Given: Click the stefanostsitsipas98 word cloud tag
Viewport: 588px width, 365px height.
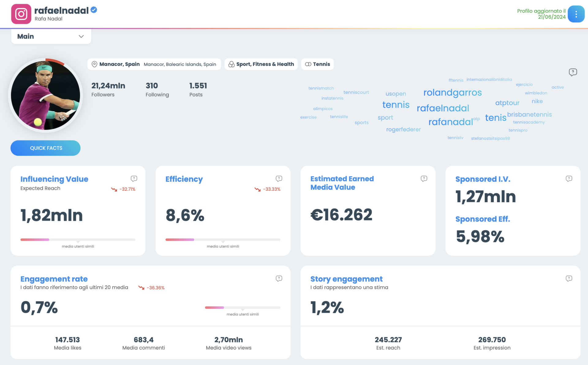Looking at the screenshot, I should click(490, 138).
